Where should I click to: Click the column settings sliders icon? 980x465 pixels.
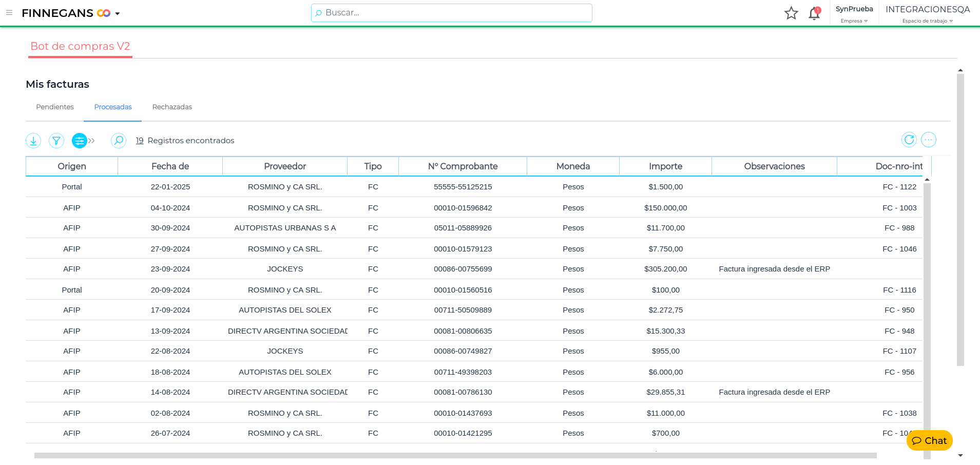pos(79,141)
